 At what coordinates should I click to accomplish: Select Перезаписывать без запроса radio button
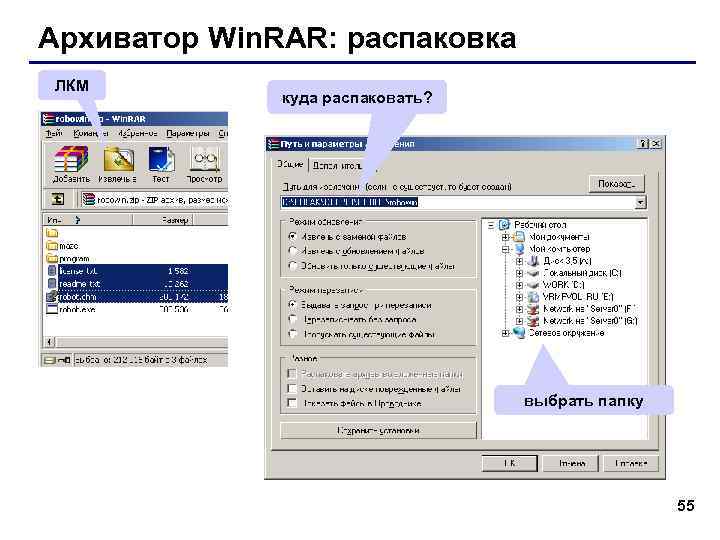(292, 320)
